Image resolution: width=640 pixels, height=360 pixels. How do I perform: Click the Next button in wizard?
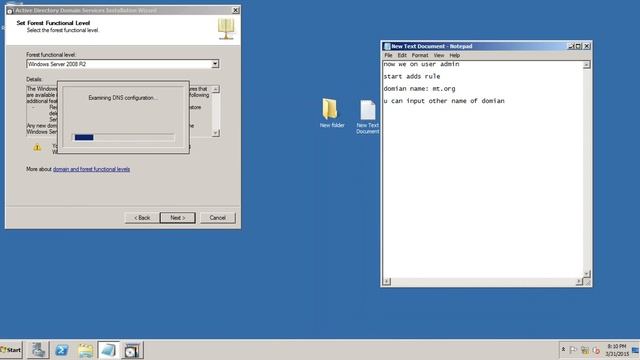pos(178,218)
